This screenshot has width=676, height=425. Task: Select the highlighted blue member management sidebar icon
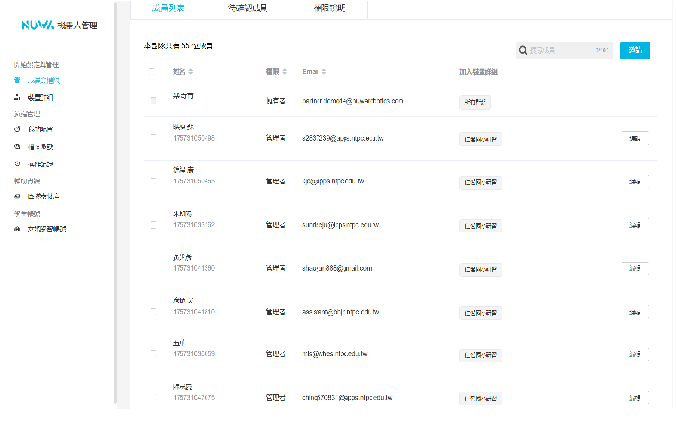[x=18, y=79]
